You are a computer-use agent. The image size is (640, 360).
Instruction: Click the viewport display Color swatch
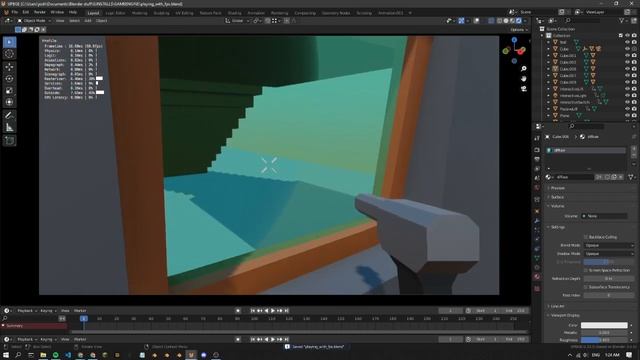point(604,325)
